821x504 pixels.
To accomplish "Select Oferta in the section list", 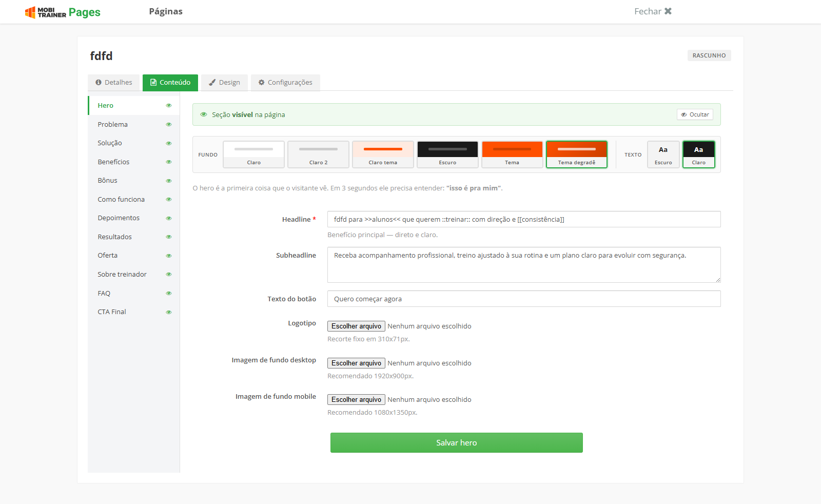I will 134,256.
